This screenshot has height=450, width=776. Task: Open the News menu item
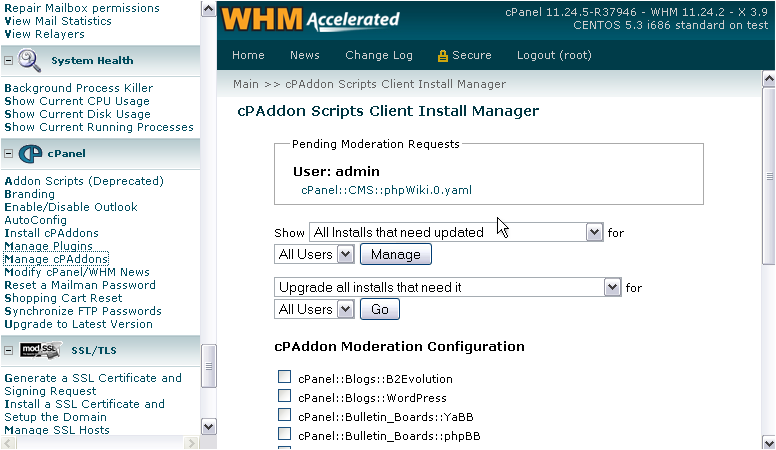tap(305, 55)
